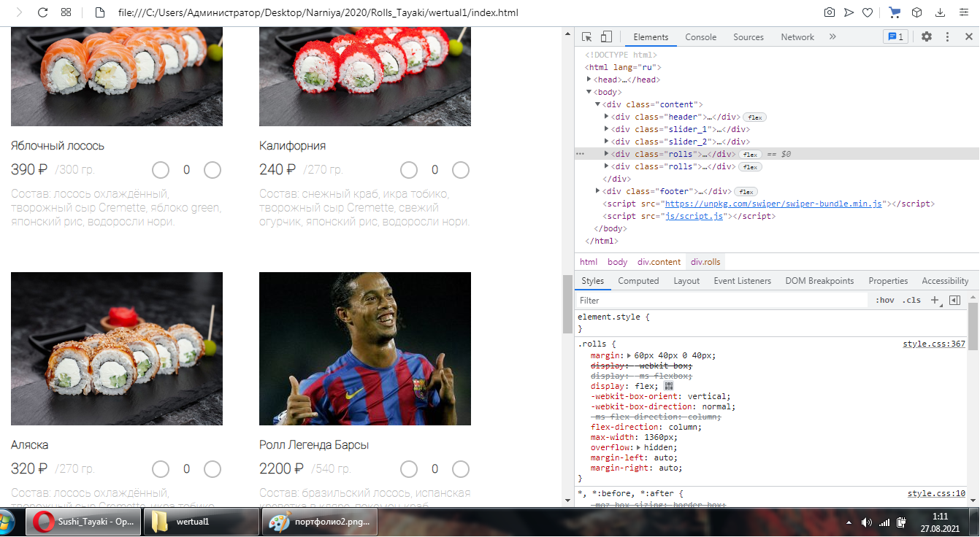Focus the styles Filter input field
This screenshot has width=980, height=537.
click(721, 300)
